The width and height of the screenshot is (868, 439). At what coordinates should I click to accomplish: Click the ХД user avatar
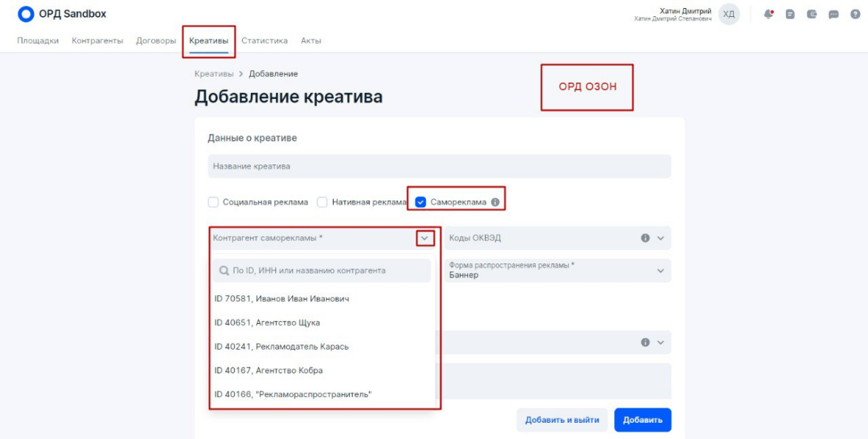click(x=729, y=15)
